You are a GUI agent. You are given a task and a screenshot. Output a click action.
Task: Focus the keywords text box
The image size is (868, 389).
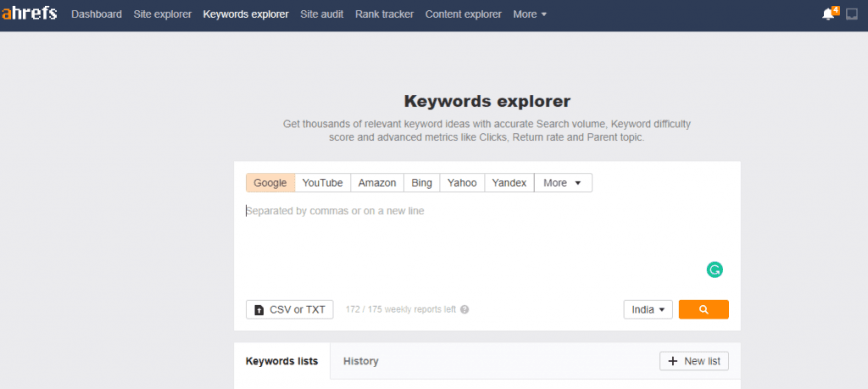pos(487,243)
